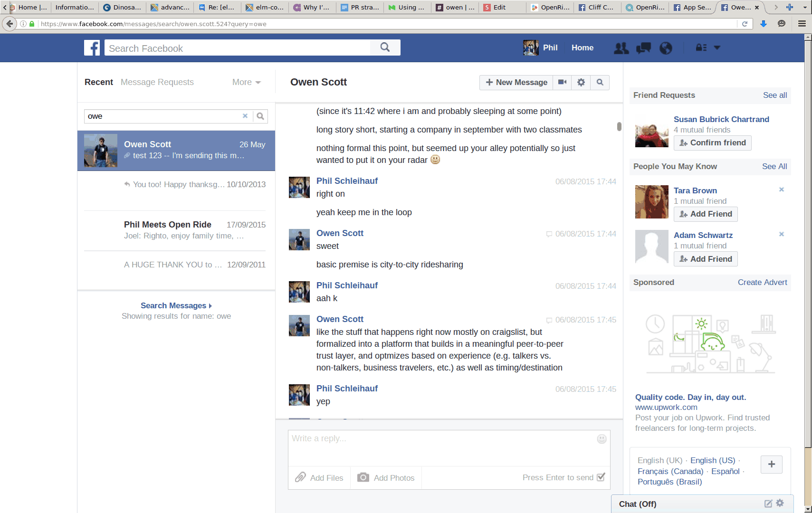Open the emoji picker in reply box
This screenshot has width=812, height=513.
click(602, 439)
